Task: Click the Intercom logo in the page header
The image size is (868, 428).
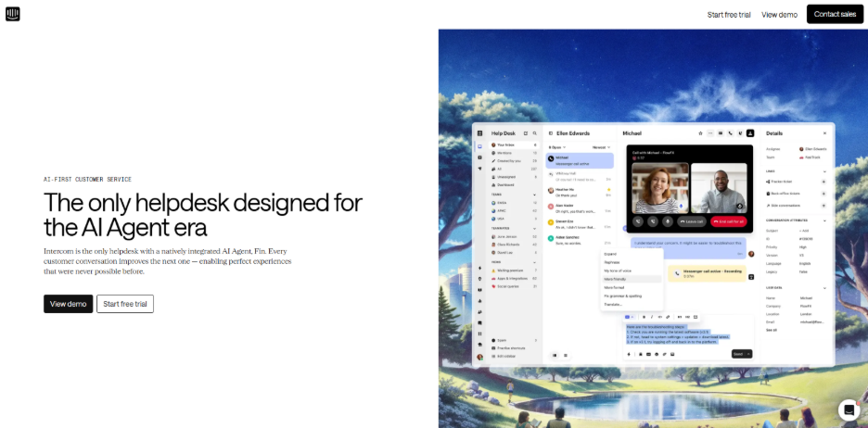Action: (x=13, y=14)
